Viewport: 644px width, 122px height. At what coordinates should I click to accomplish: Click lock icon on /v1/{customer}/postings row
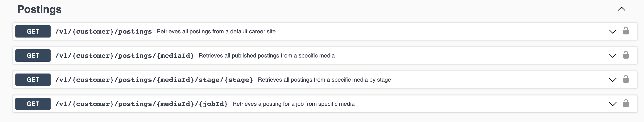(626, 31)
